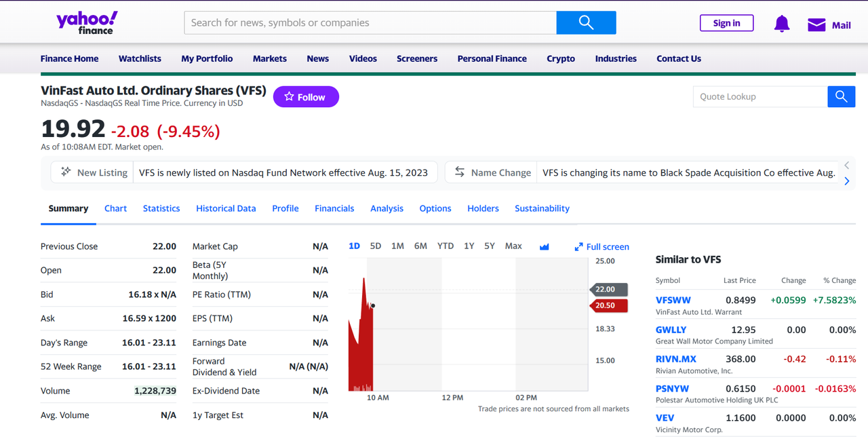Screen dimensions: 868x437
Task: Open Markets menu item
Action: pos(270,58)
